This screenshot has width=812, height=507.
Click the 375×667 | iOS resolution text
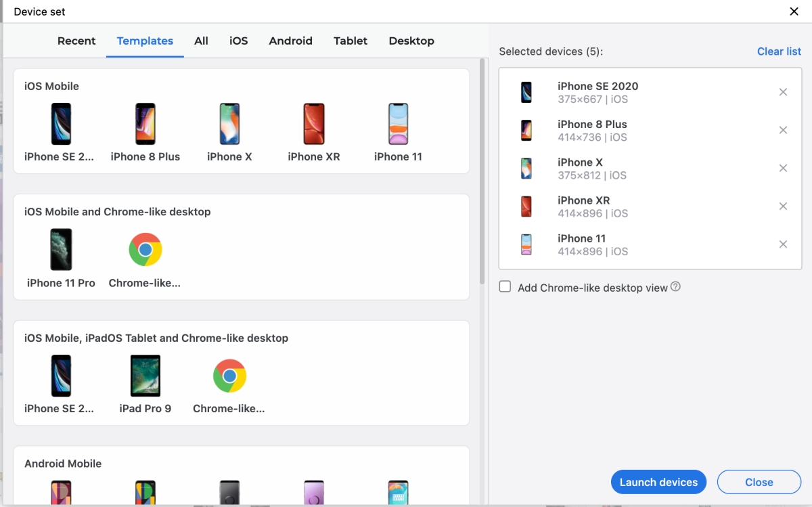(x=593, y=99)
